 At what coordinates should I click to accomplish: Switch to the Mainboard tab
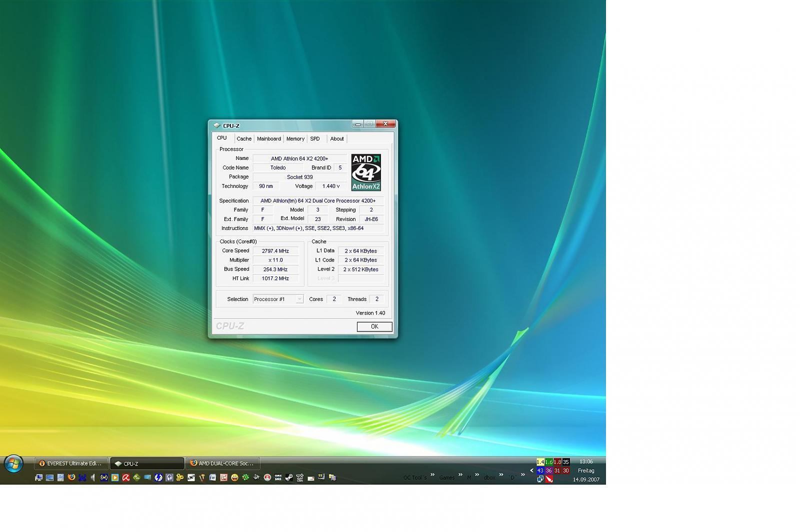269,139
